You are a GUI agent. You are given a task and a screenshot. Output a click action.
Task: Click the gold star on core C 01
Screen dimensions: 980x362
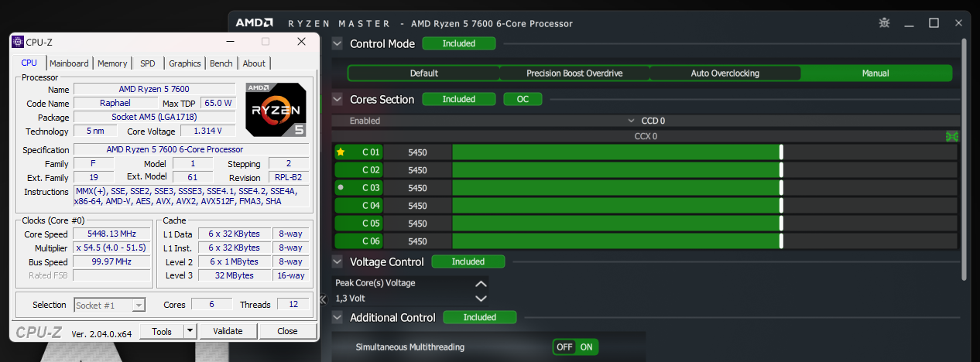tap(341, 152)
